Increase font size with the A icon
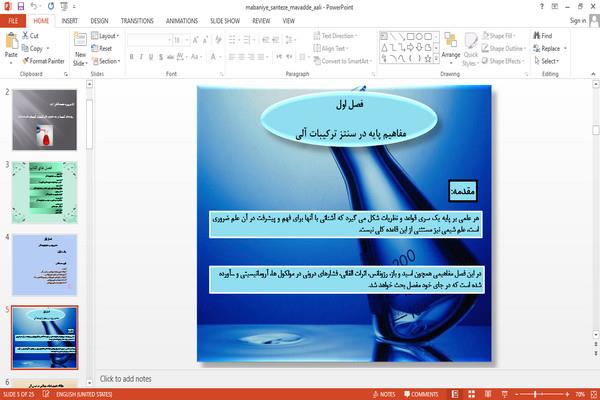 [x=196, y=40]
